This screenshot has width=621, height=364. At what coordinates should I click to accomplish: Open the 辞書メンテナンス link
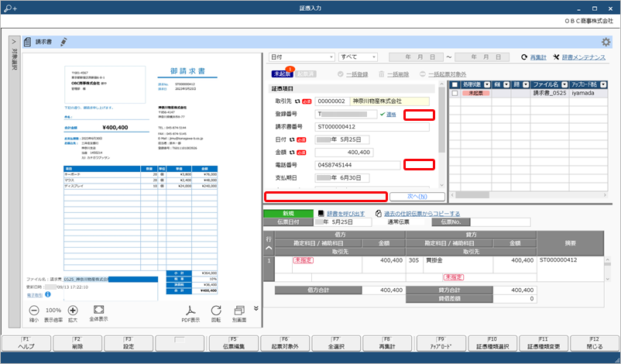583,57
